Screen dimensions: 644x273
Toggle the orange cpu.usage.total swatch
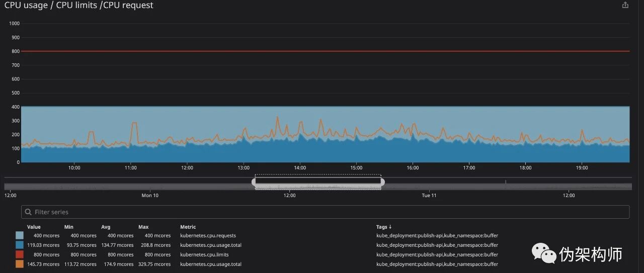tap(20, 264)
